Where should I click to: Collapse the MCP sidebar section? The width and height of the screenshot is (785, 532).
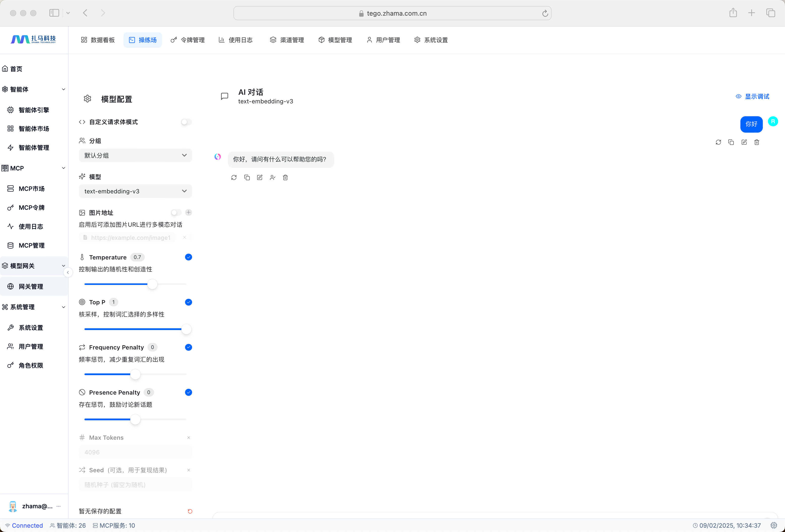coord(64,168)
